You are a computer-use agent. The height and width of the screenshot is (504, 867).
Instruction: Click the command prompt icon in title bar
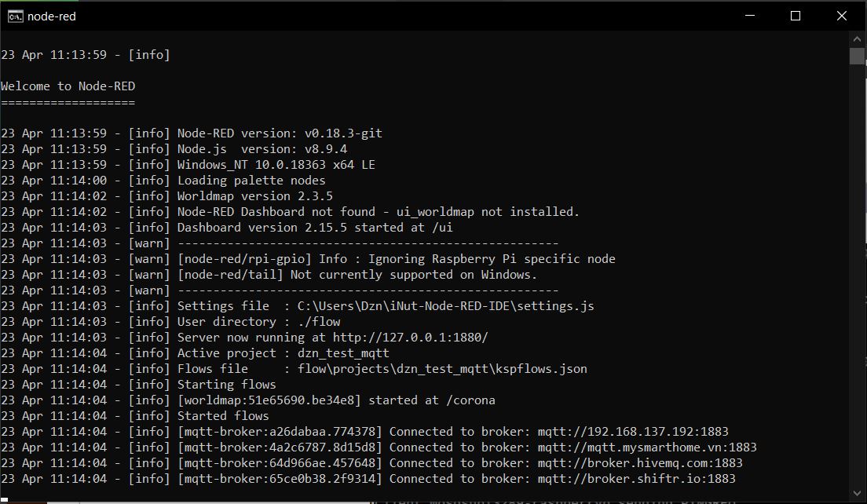coord(15,16)
